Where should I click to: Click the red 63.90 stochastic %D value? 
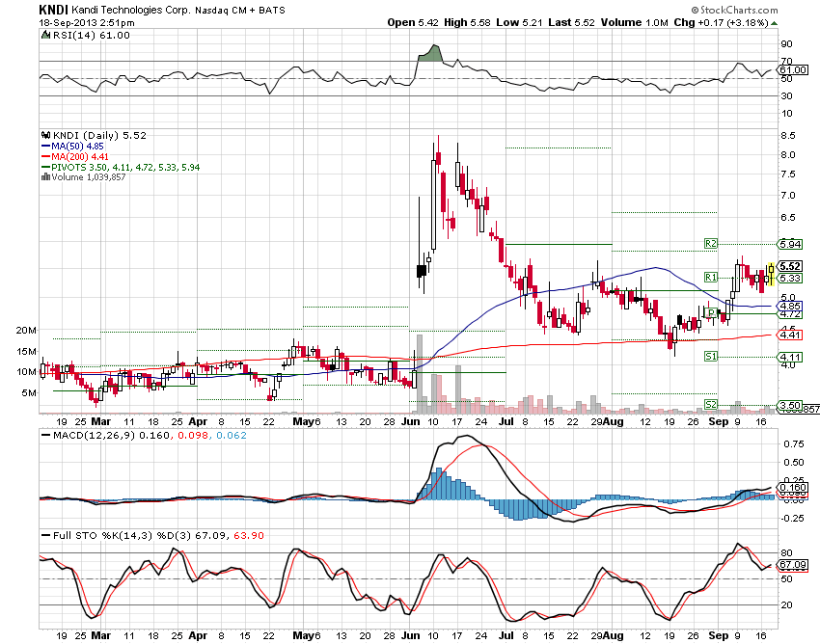click(x=248, y=536)
